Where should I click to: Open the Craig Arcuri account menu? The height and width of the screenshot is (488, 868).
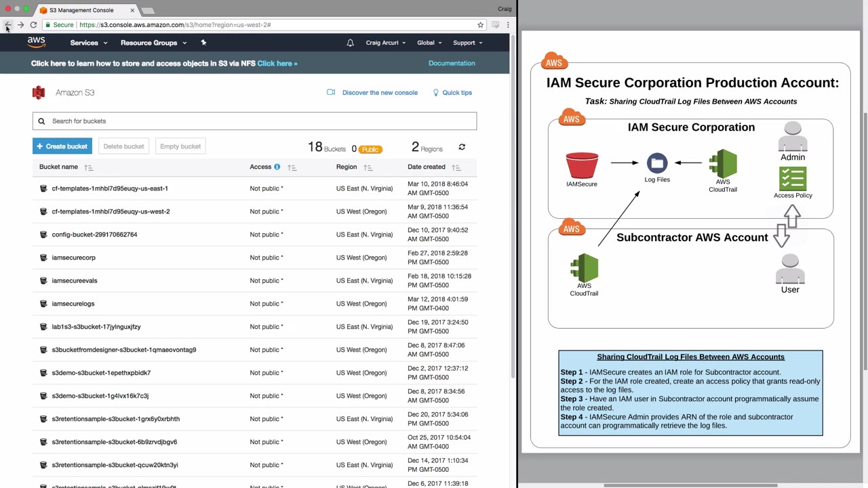386,43
